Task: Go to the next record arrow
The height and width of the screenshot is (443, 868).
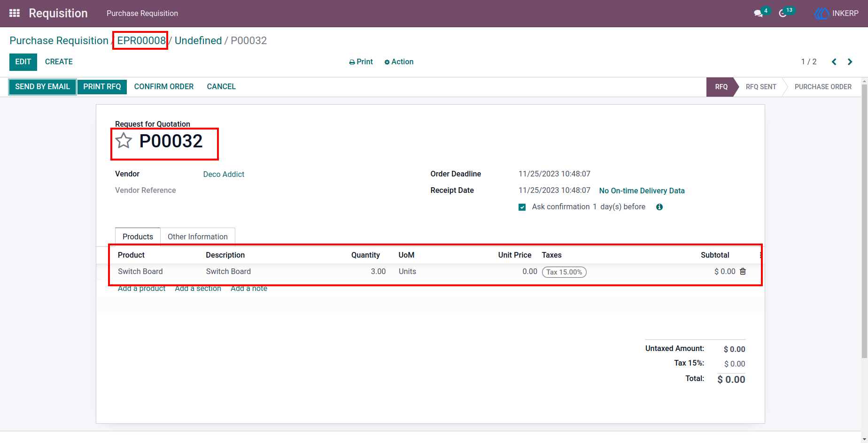Action: click(850, 62)
